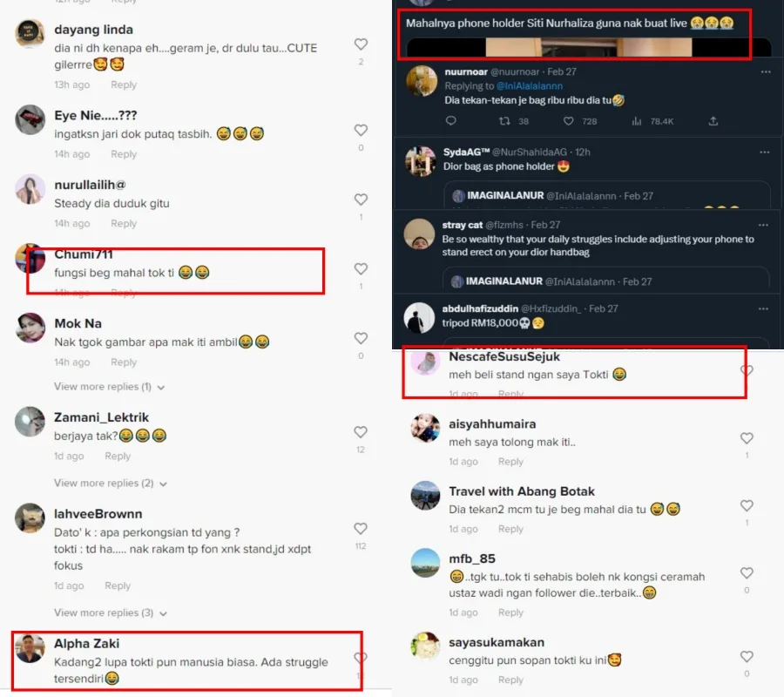The image size is (784, 697).
Task: Reply to Eye Nie's comment
Action: 124,154
